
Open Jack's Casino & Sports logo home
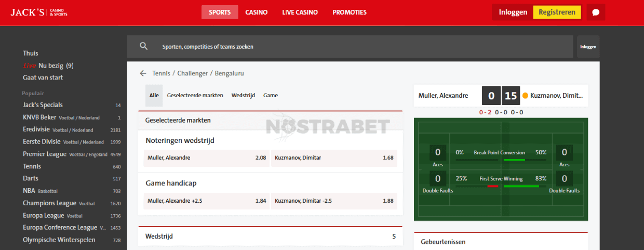(x=38, y=12)
